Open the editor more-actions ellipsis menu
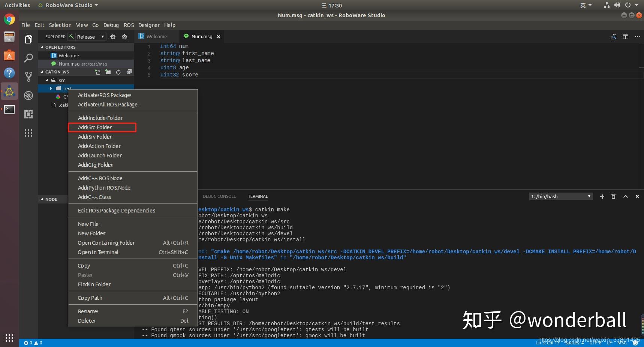Viewport: 644px width, 347px height. (x=637, y=37)
